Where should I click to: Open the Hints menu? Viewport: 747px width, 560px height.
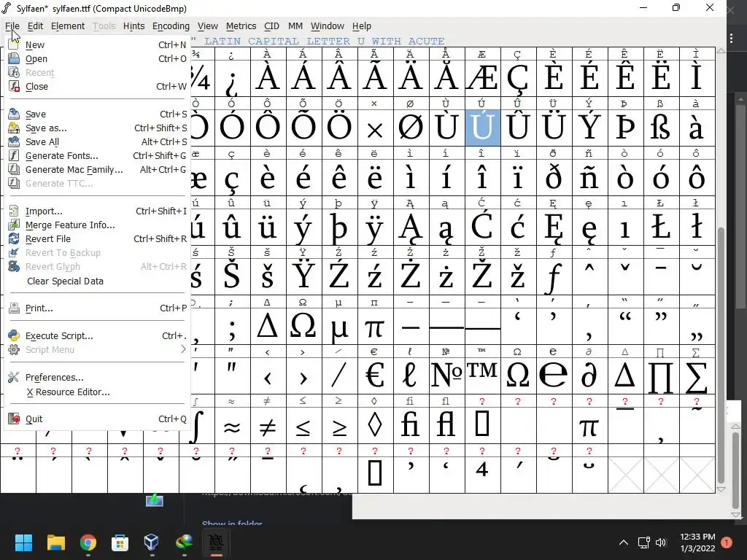pyautogui.click(x=134, y=26)
